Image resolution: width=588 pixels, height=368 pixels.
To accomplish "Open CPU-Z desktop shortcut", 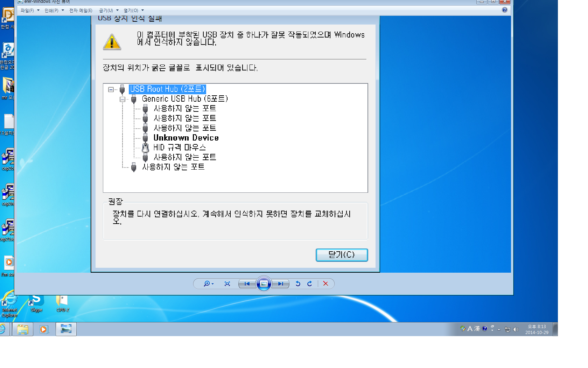I will (x=63, y=304).
